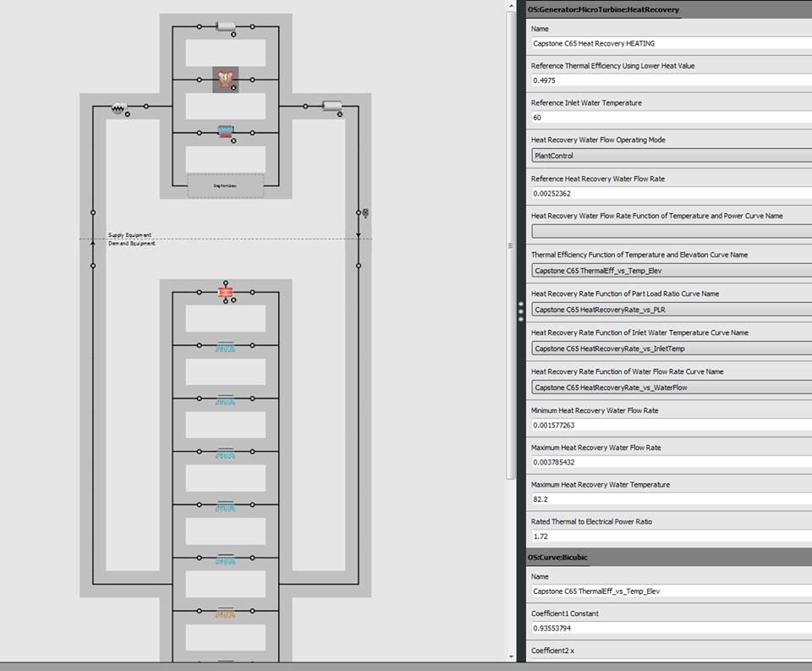Open the Heat Recovery Rate vs Part Load Ratio curve dropdown

tap(672, 310)
